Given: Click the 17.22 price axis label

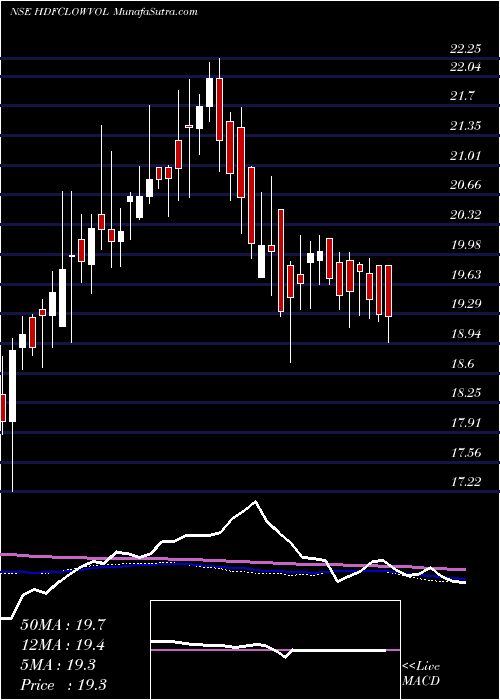Looking at the screenshot, I should pos(466,482).
